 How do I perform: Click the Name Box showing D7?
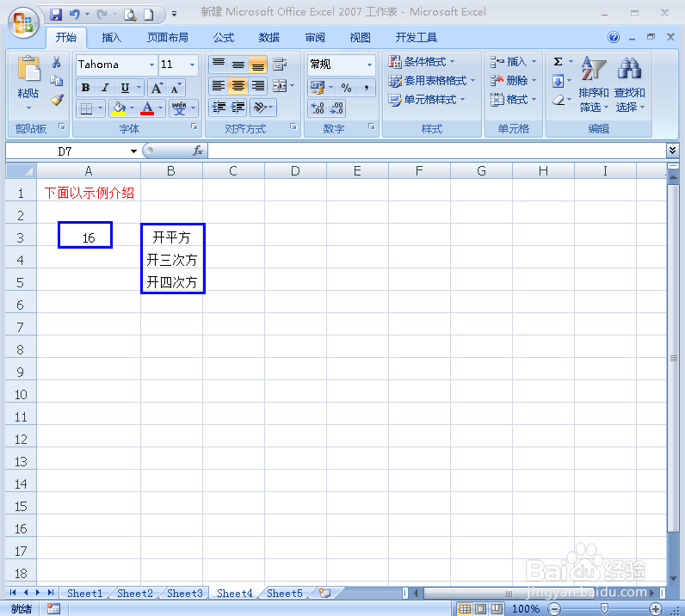(x=65, y=151)
